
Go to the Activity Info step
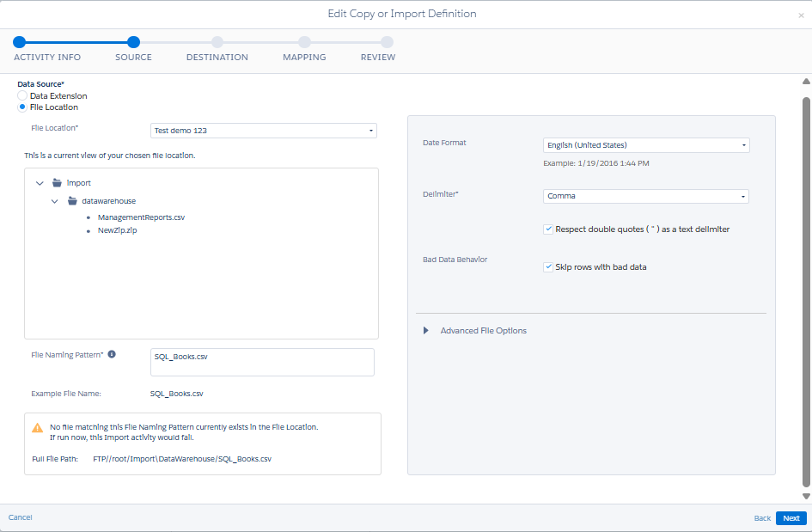coord(20,42)
